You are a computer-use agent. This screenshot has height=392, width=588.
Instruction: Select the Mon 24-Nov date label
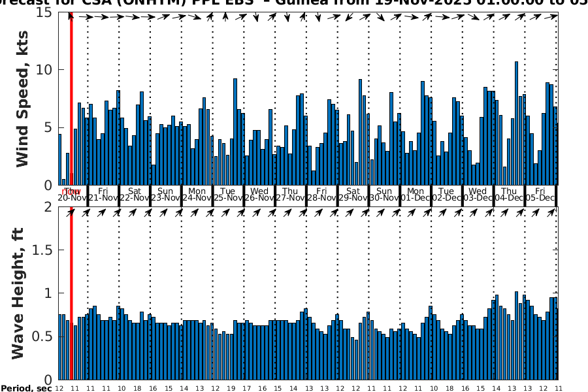[197, 195]
